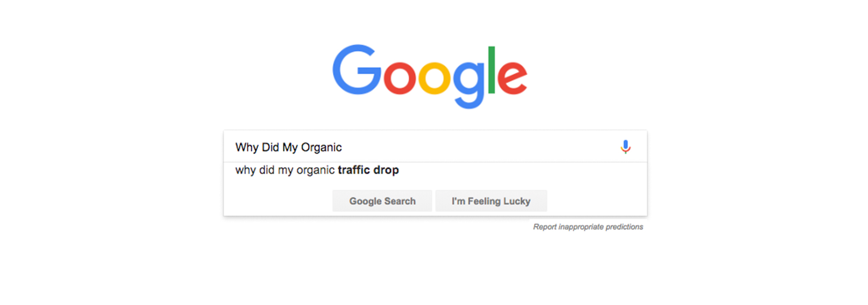This screenshot has height=305, width=868.
Task: Click the green l in the Google logo
Action: tap(492, 70)
